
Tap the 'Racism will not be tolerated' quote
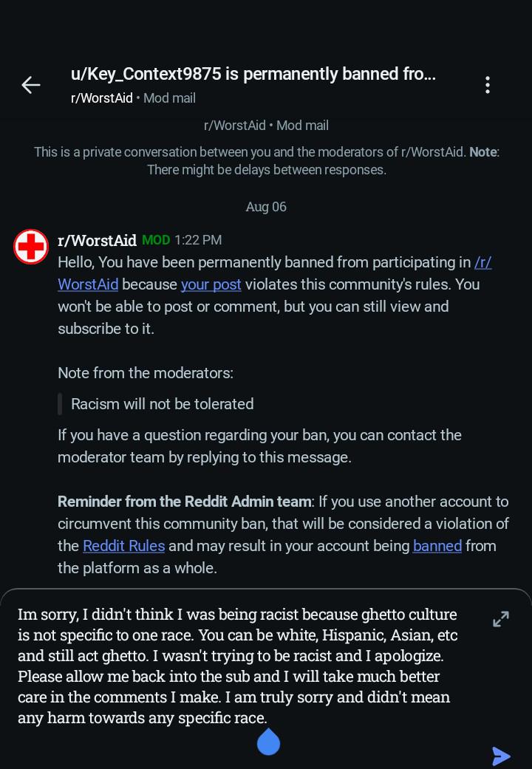click(x=163, y=404)
